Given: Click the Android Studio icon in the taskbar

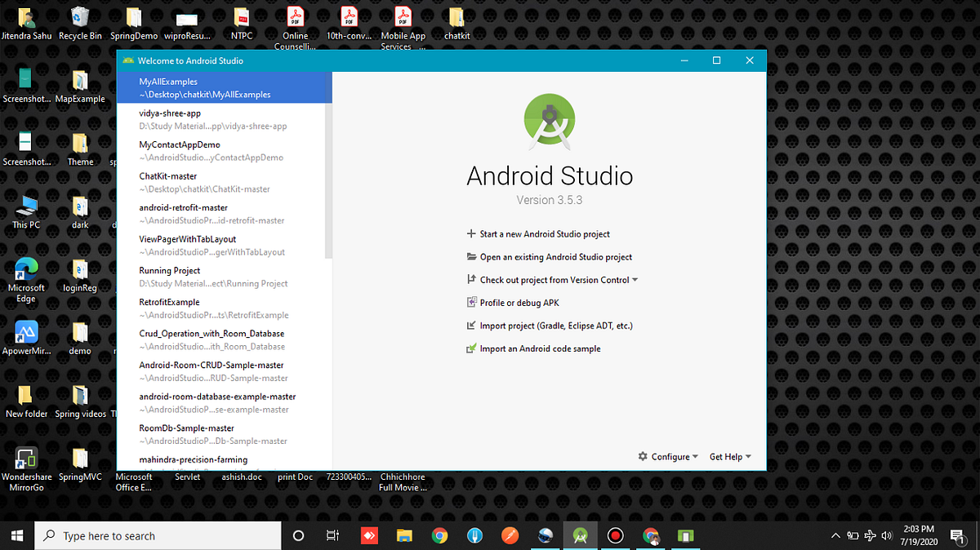Looking at the screenshot, I should 580,536.
